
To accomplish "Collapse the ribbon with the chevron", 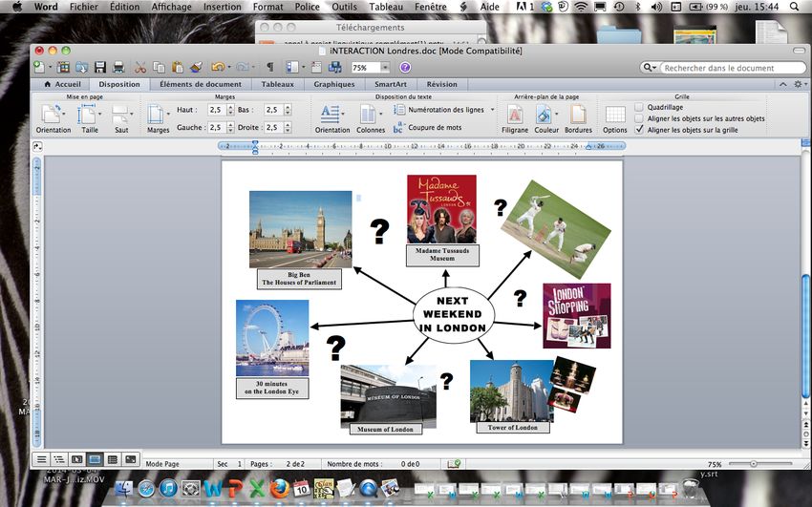I will tap(783, 84).
